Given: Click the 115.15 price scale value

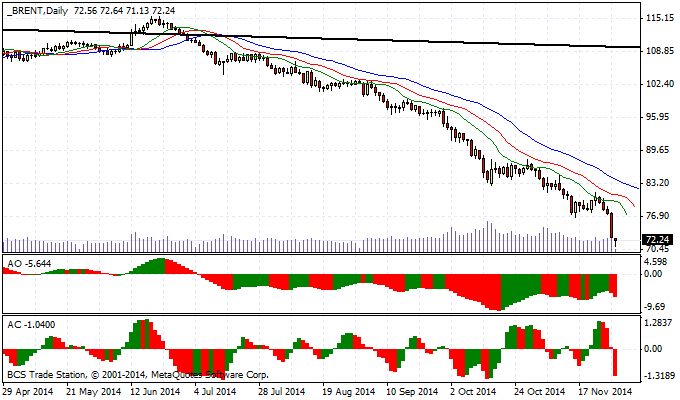Looking at the screenshot, I should 660,18.
